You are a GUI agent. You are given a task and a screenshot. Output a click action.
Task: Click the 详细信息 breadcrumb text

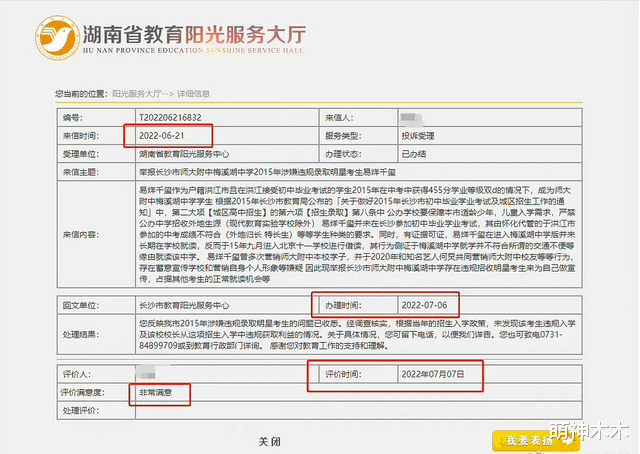click(193, 94)
